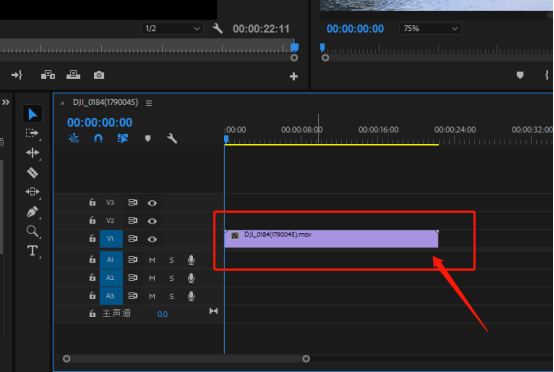Expand collapsed panels with double chevron
This screenshot has width=554, height=372.
(x=6, y=102)
